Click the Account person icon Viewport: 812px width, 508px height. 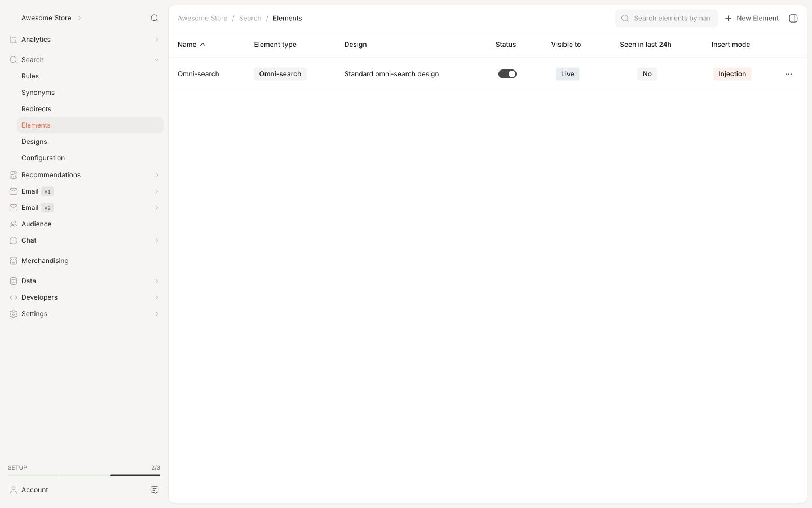point(14,490)
